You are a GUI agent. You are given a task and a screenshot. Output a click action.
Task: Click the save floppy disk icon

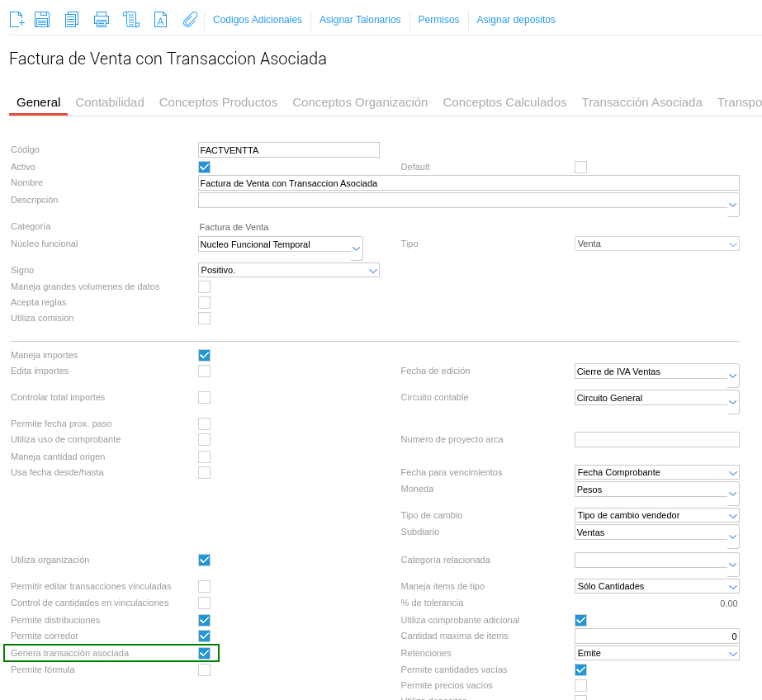[42, 19]
